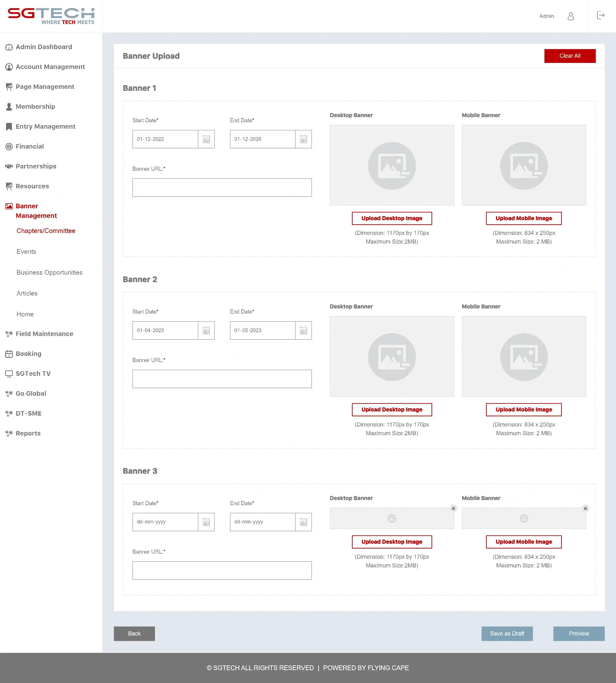This screenshot has height=683, width=616.
Task: Click the Clear All button
Action: [x=569, y=56]
